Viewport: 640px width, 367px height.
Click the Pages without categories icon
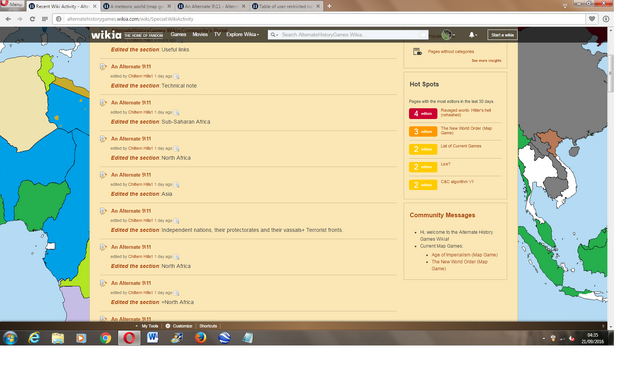pyautogui.click(x=417, y=51)
